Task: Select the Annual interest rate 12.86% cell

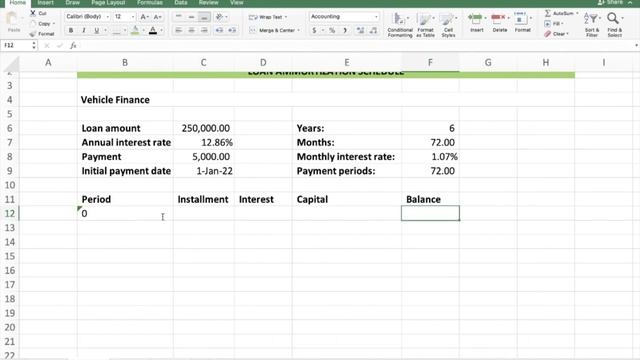Action: click(204, 142)
